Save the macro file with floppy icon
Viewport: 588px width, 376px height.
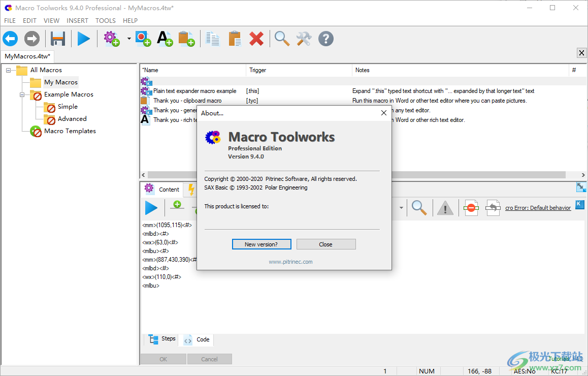click(x=58, y=39)
